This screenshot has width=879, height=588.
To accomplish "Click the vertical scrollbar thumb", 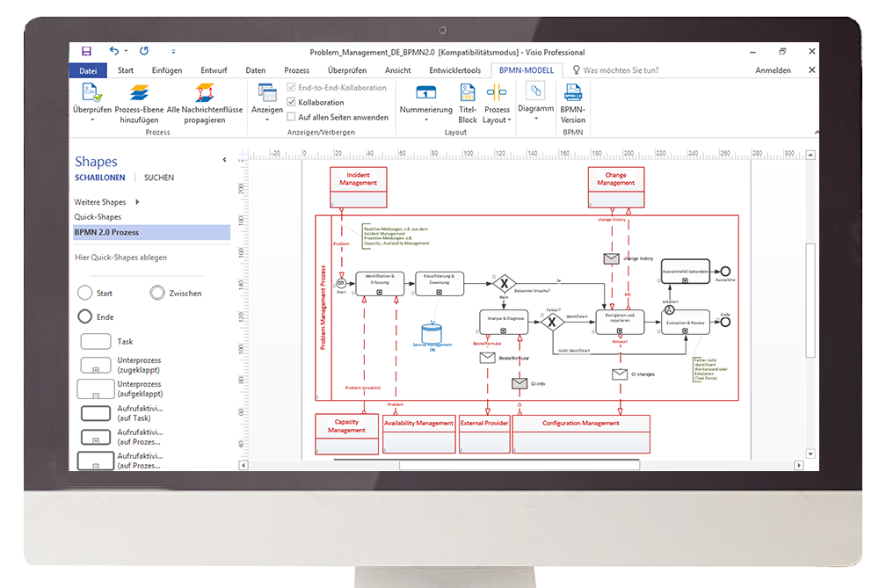I will [x=810, y=300].
